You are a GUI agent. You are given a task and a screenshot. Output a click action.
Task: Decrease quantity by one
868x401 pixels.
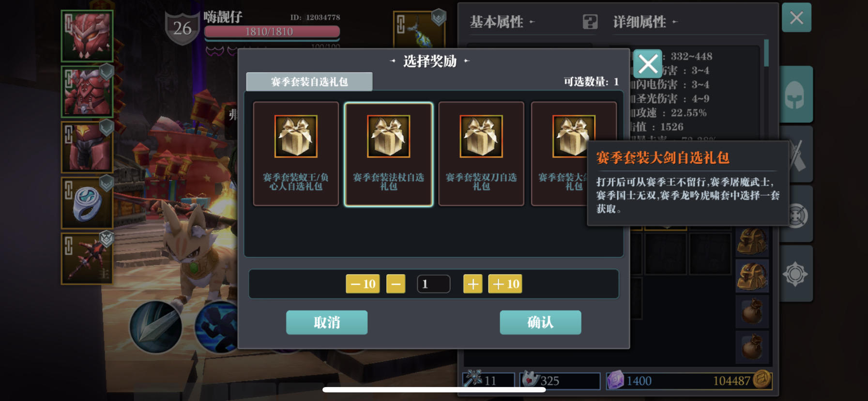click(396, 284)
